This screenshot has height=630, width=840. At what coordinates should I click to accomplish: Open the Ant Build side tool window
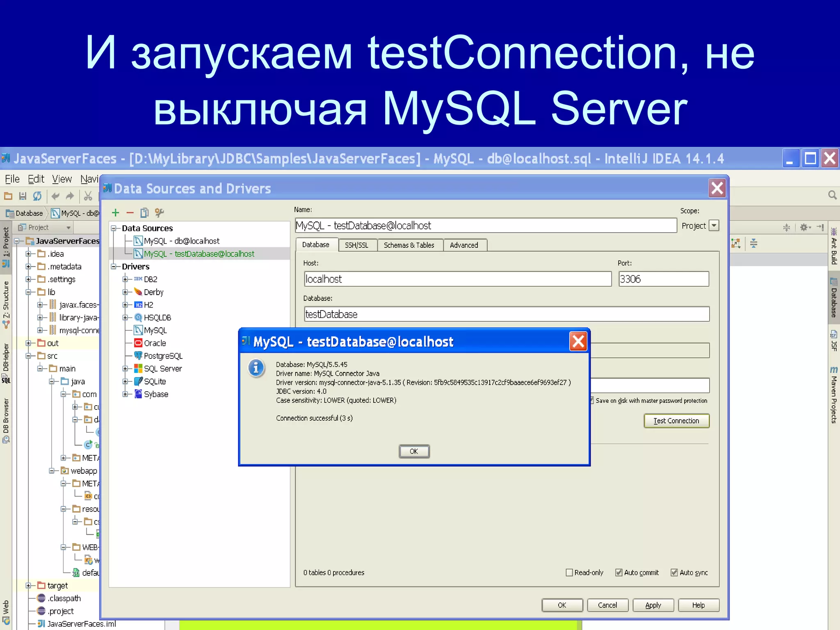click(x=834, y=246)
